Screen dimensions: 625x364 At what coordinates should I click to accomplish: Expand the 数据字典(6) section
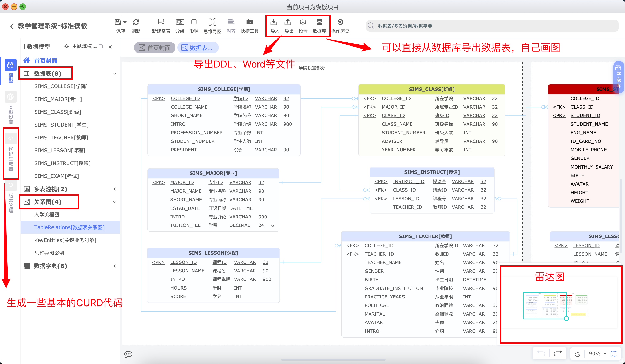click(115, 266)
